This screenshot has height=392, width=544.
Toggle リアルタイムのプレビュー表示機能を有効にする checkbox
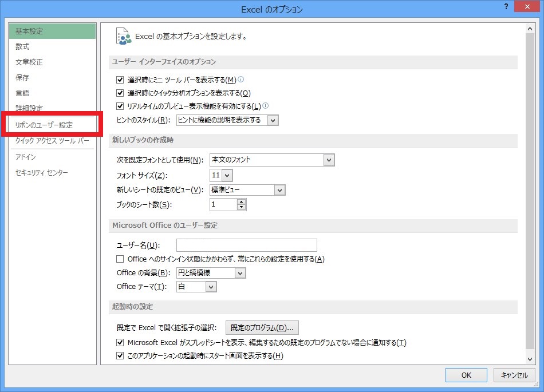(120, 106)
